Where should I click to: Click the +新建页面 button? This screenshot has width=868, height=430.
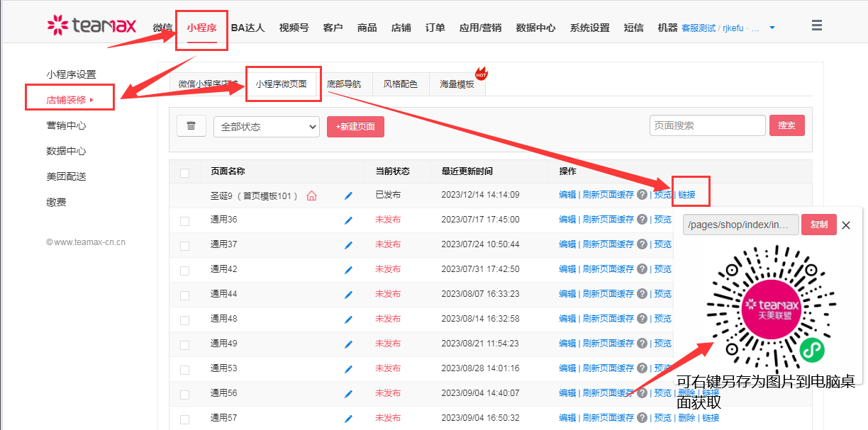click(x=355, y=127)
